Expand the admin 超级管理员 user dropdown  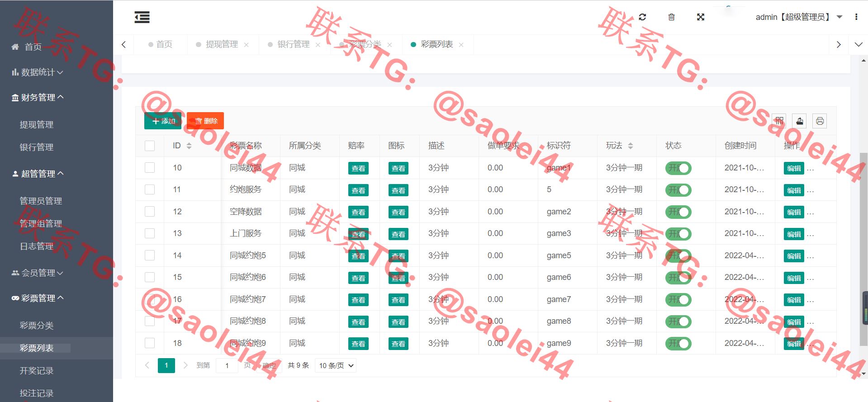798,17
